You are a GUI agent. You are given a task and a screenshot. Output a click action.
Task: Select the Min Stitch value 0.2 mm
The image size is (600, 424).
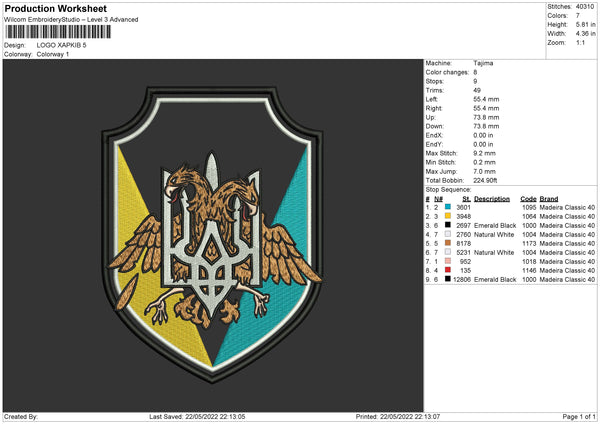point(484,162)
